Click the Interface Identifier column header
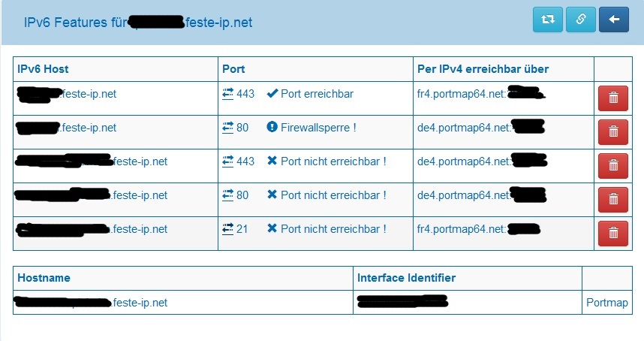Screen dimensions: 644x341 click(406, 278)
